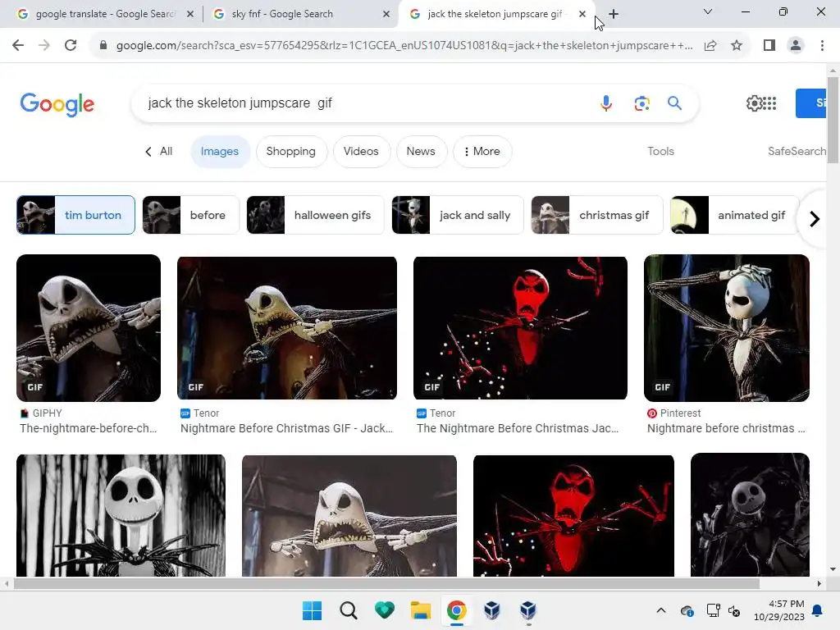The image size is (840, 630).
Task: Open the Tools options
Action: pyautogui.click(x=660, y=152)
